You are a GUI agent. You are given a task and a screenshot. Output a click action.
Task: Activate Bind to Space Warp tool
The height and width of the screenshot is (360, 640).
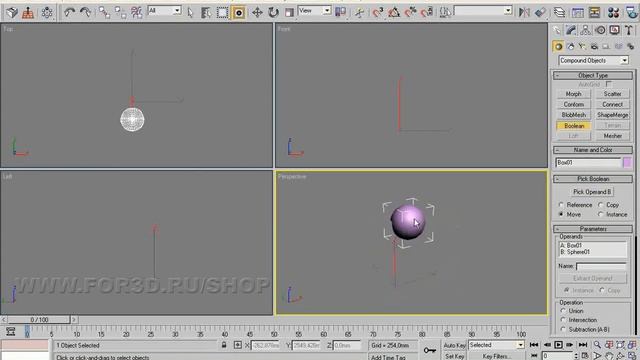coord(137,12)
